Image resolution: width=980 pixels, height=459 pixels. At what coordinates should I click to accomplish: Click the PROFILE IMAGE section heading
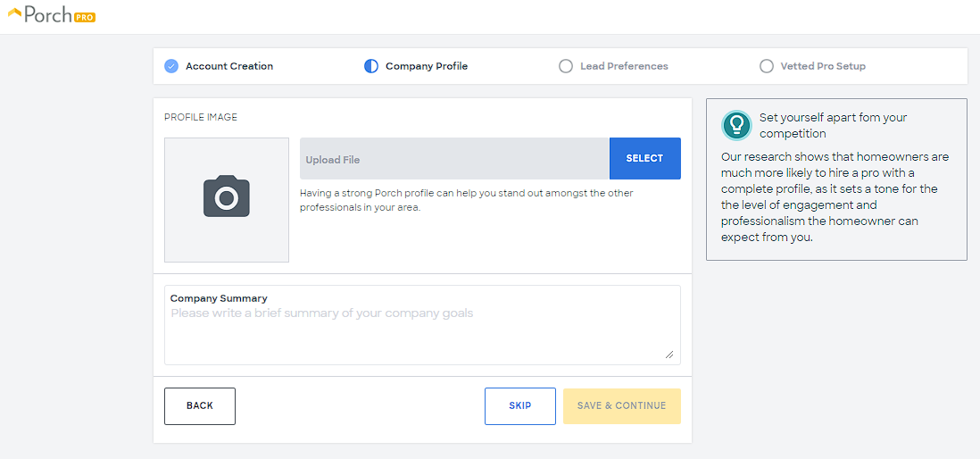201,117
